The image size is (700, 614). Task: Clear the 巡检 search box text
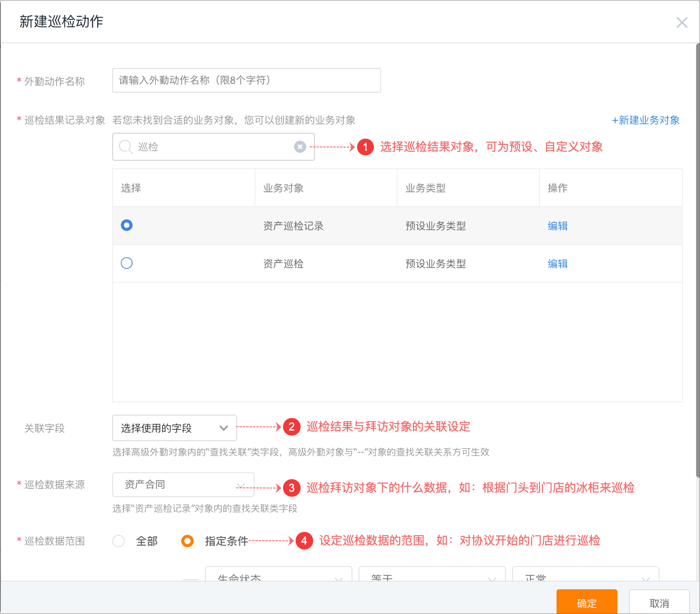pyautogui.click(x=300, y=147)
